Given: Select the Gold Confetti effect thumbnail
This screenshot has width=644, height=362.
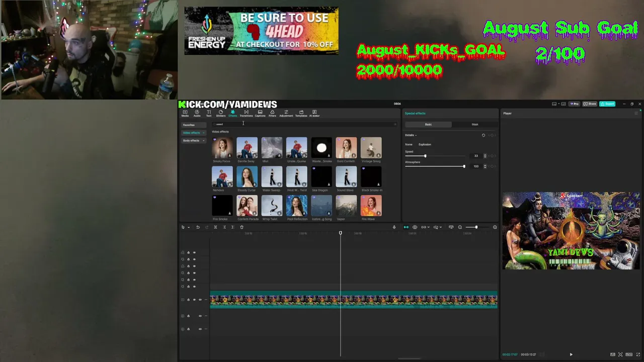Looking at the screenshot, I should [346, 147].
